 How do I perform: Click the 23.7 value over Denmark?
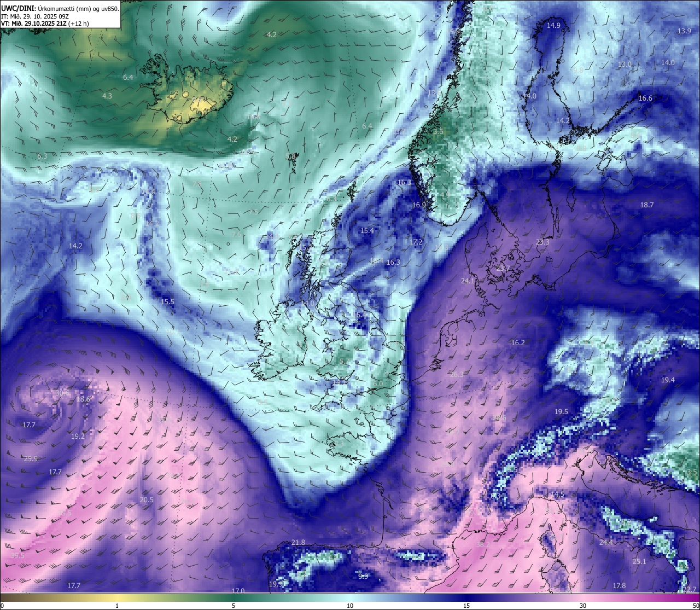click(x=503, y=268)
